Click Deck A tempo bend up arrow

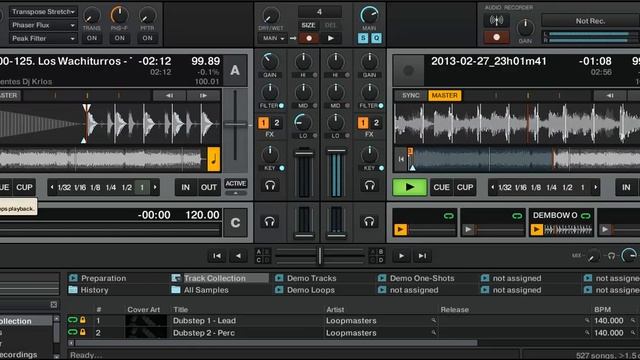point(203,96)
